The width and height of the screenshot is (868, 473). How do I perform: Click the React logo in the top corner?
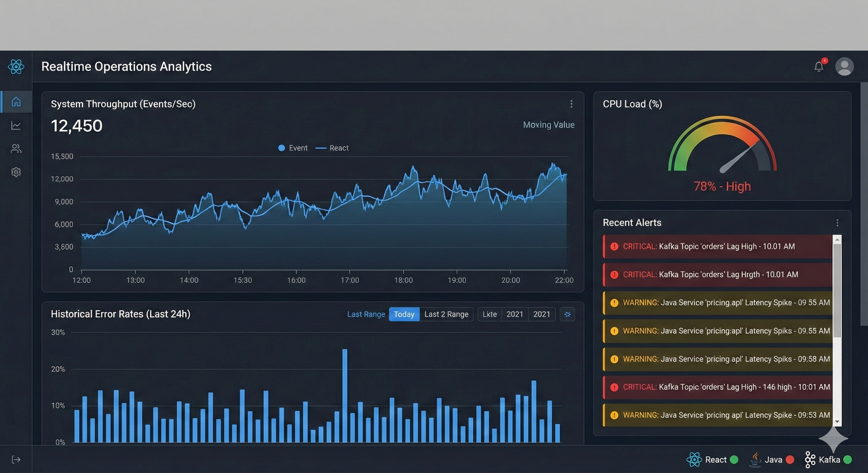(x=16, y=67)
